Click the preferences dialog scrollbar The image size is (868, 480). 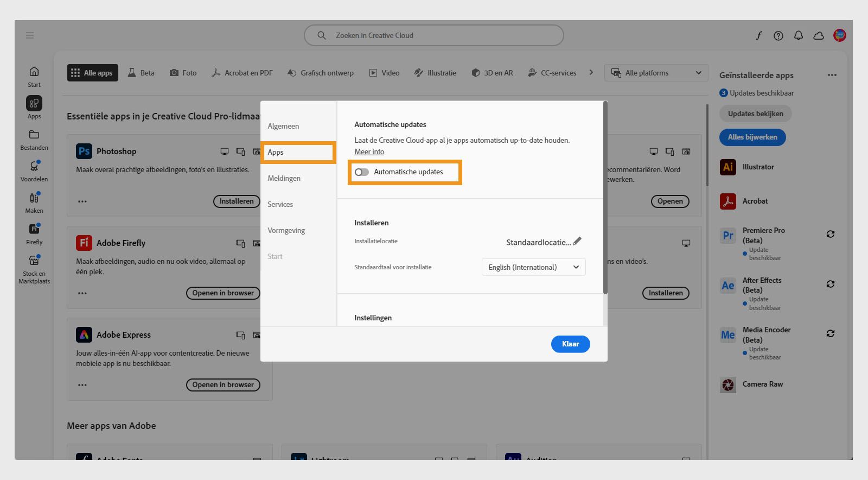[605, 198]
